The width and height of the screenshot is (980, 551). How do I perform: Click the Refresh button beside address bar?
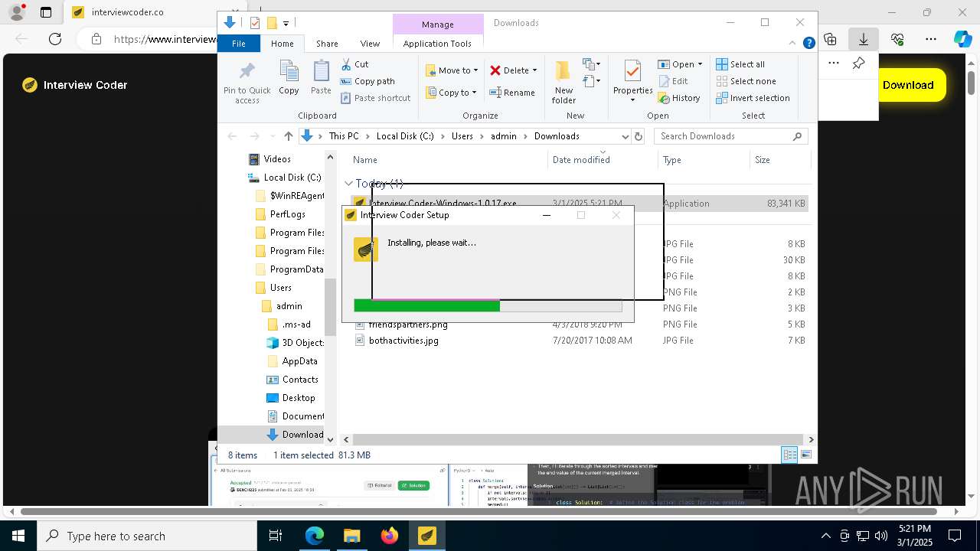(x=639, y=136)
